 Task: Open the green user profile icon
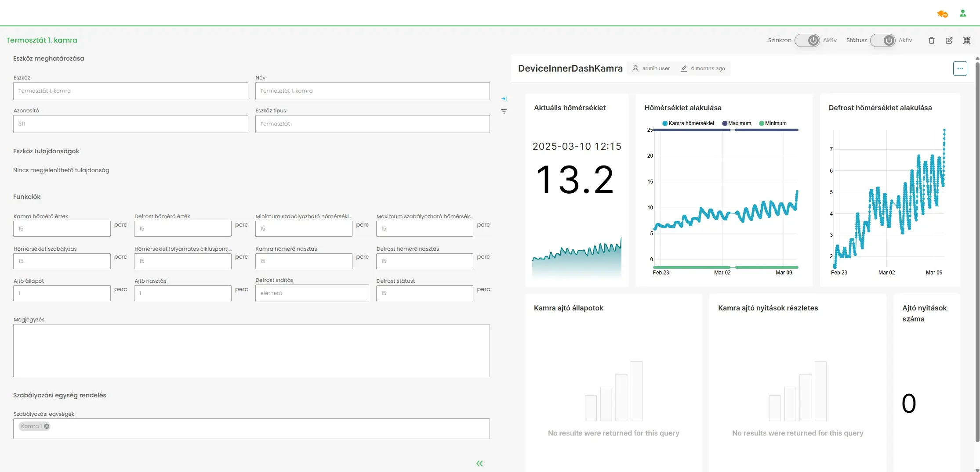[x=963, y=14]
